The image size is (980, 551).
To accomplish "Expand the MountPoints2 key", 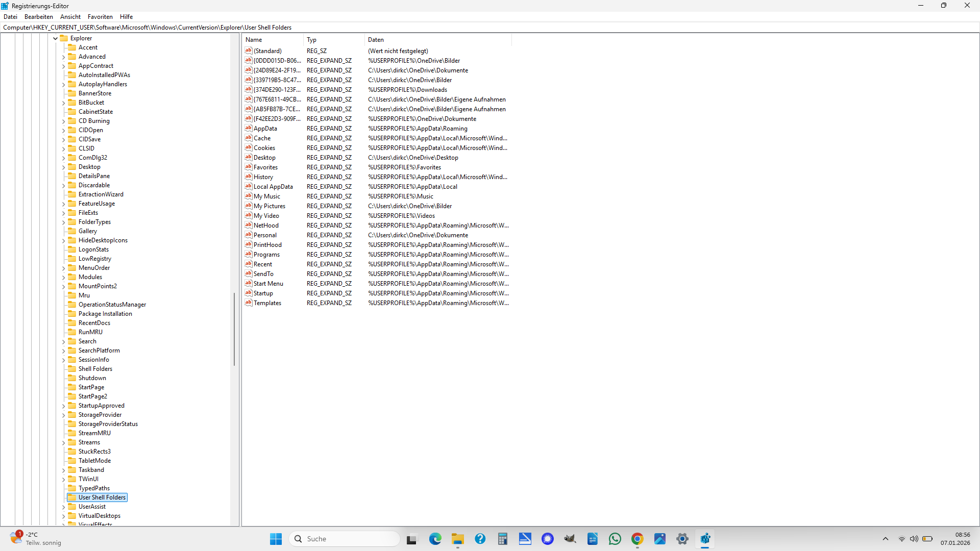I will (x=64, y=286).
